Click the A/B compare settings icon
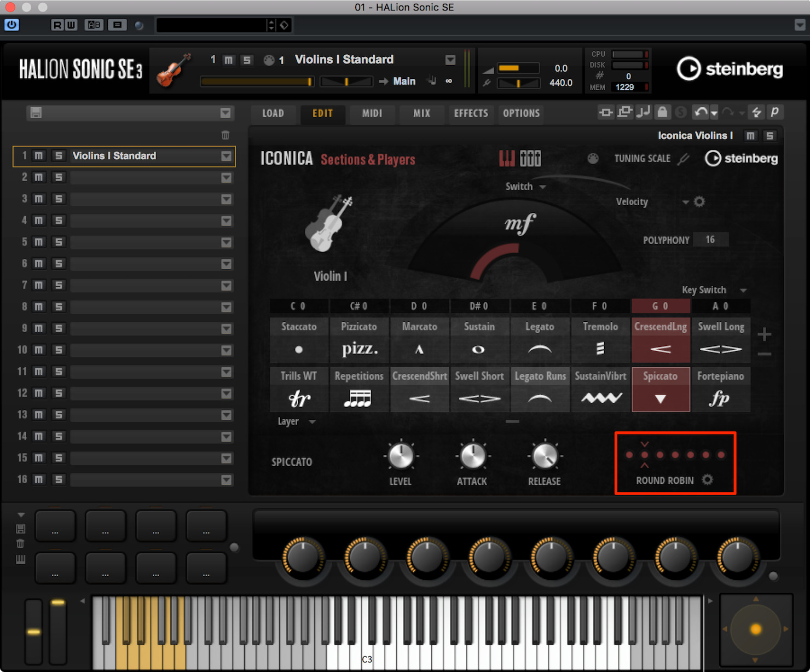The width and height of the screenshot is (810, 672). point(94,25)
